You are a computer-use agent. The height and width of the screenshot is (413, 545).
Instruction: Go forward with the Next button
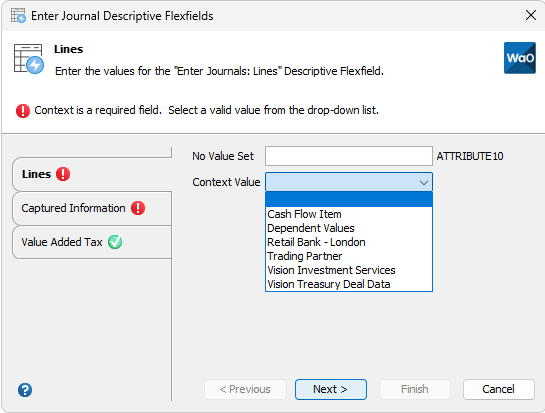point(331,389)
